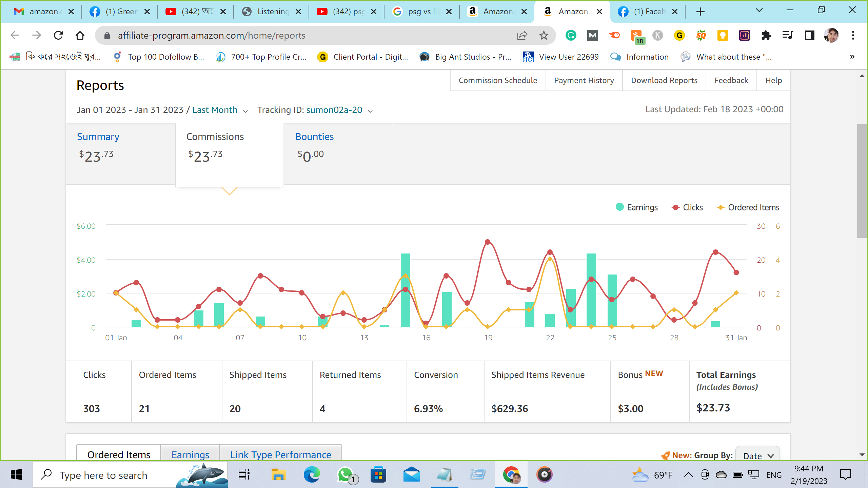Toggle the browser side panel icon
This screenshot has width=868, height=488.
(x=810, y=35)
